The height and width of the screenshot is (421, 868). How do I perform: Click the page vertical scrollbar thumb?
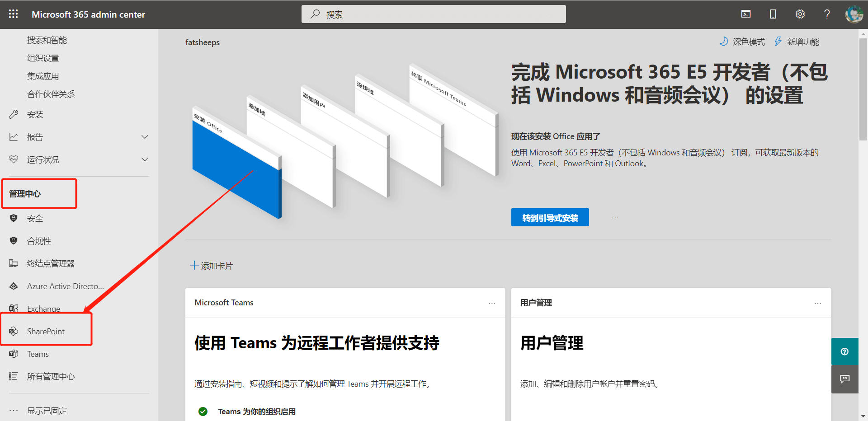click(863, 89)
